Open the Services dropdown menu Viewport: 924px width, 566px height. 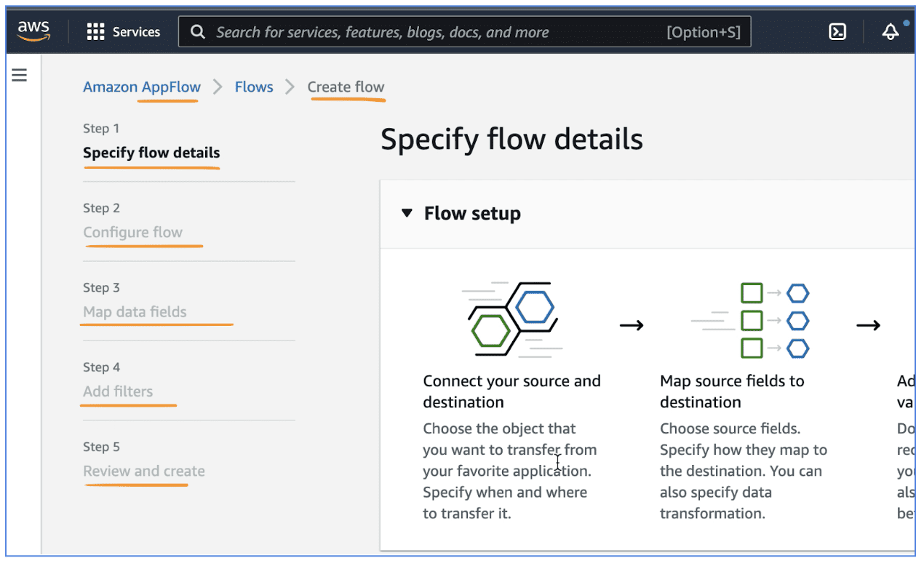[122, 31]
